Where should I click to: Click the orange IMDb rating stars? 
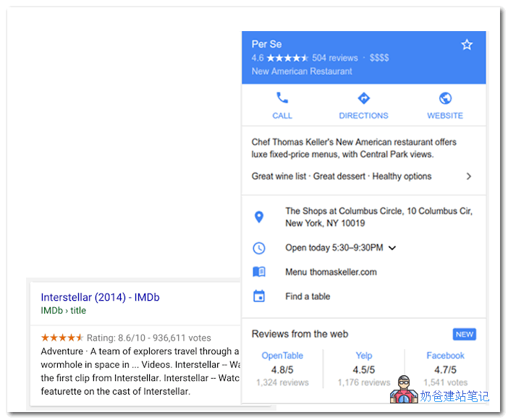click(62, 338)
